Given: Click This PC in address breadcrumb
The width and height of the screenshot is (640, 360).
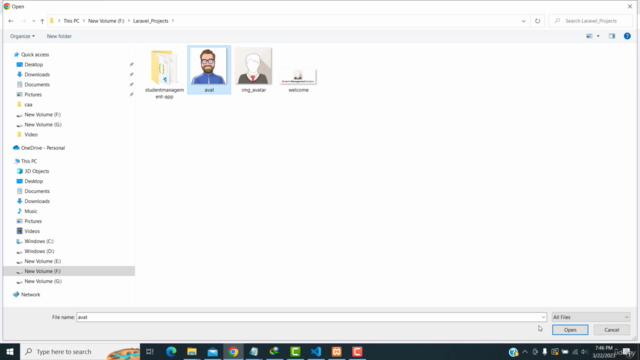Looking at the screenshot, I should point(71,21).
